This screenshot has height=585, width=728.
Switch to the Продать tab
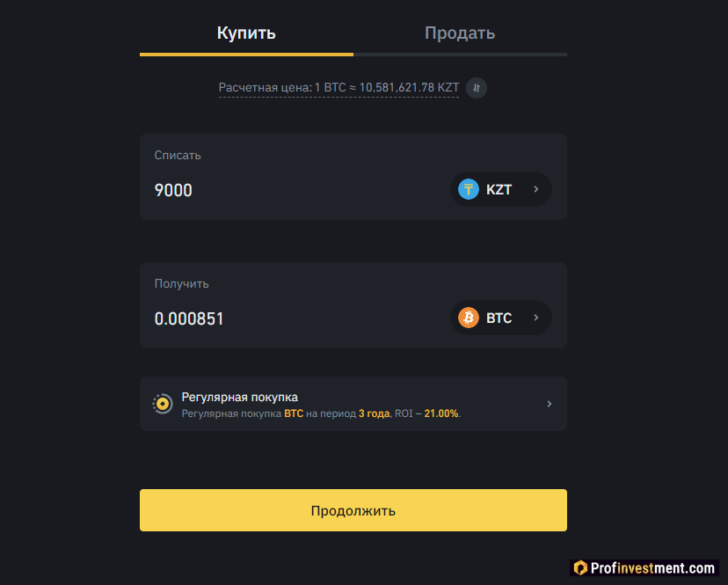point(460,33)
